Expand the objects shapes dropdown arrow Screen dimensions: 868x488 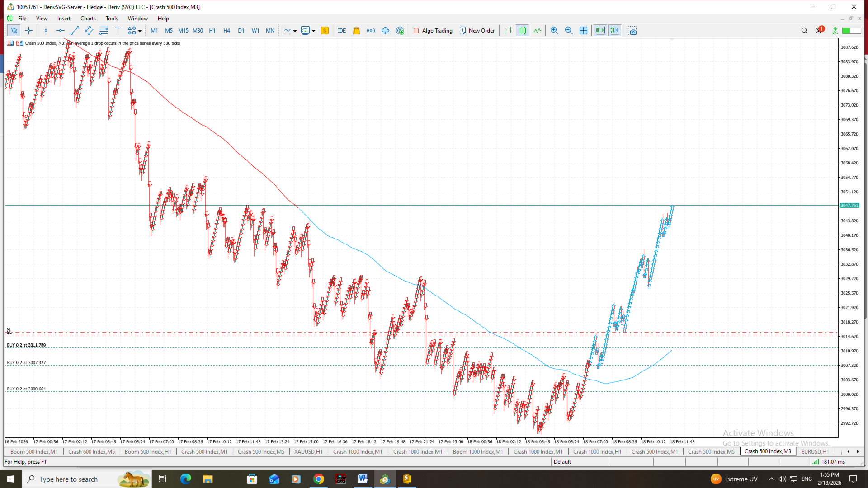(x=140, y=31)
